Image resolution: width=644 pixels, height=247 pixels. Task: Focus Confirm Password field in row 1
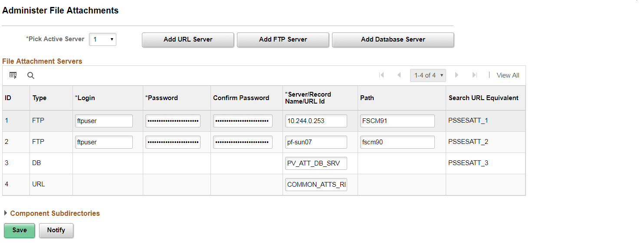(x=243, y=121)
